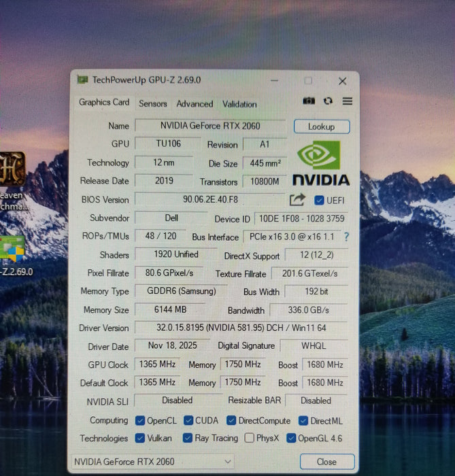This screenshot has height=476, width=455.
Task: Click the GPU Clock row Boost 1680 MHz
Action: pos(325,364)
